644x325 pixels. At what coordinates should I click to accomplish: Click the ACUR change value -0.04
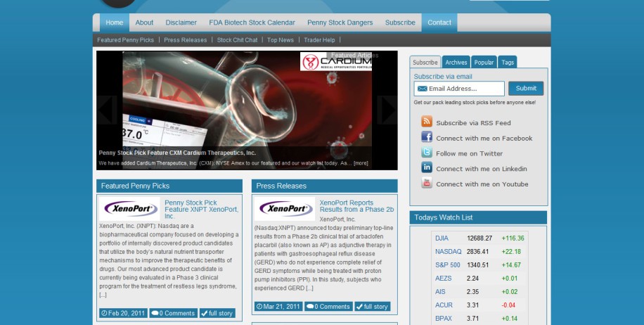pyautogui.click(x=508, y=305)
